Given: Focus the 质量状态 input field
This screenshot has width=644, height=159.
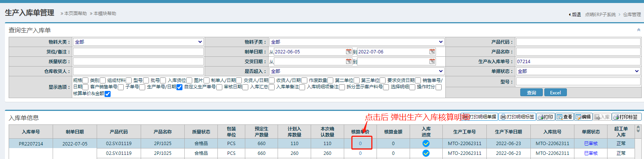Looking at the screenshot, I should (x=138, y=61).
